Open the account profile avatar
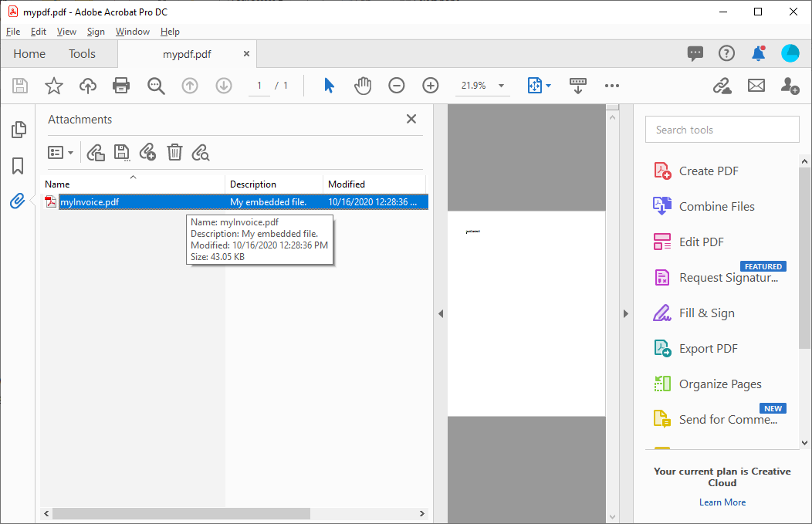Viewport: 812px width, 524px height. pos(790,53)
